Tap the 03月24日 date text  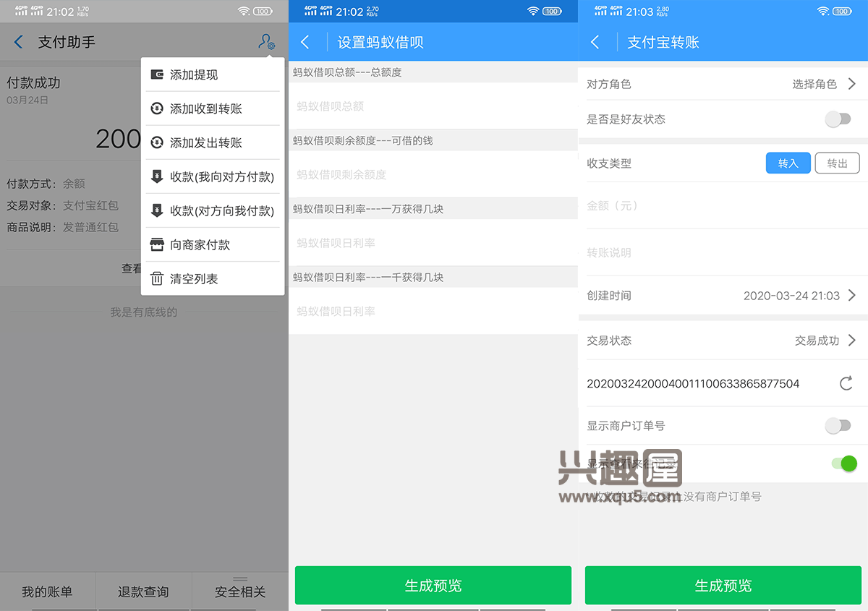pos(27,101)
